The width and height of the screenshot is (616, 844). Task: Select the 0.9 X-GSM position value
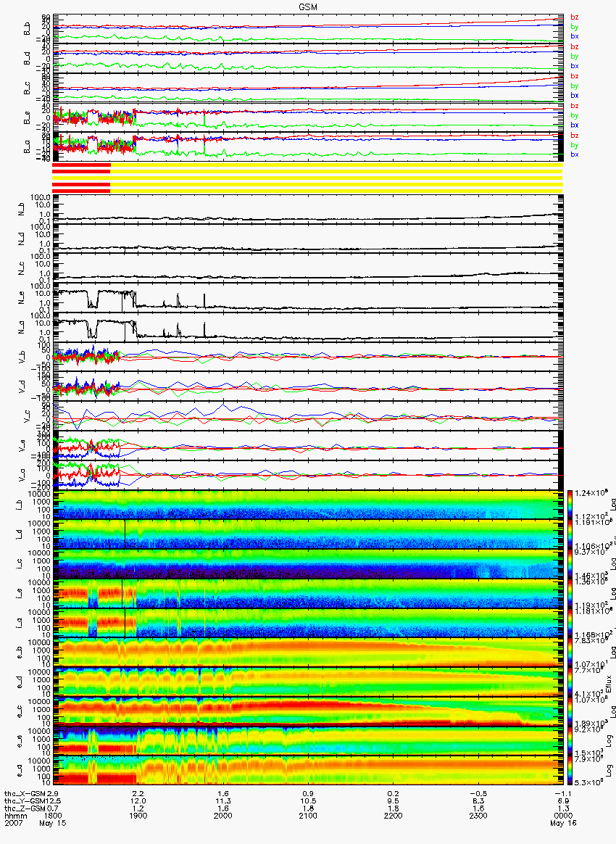pyautogui.click(x=308, y=793)
